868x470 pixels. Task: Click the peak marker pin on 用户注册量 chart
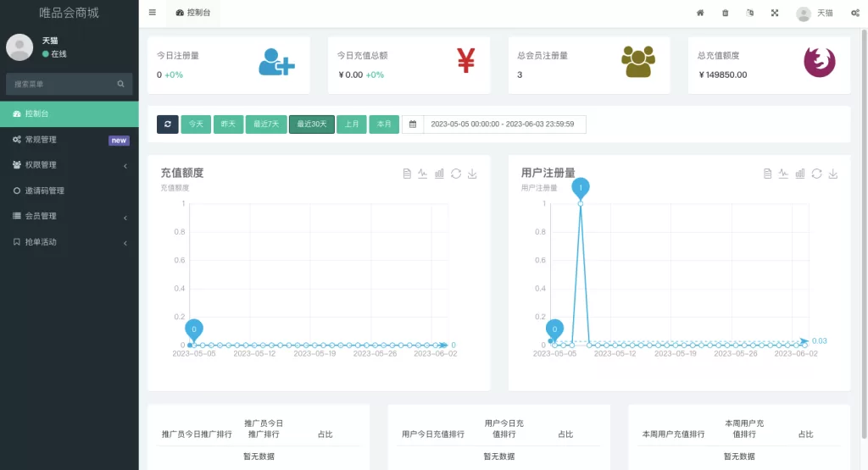pos(580,189)
